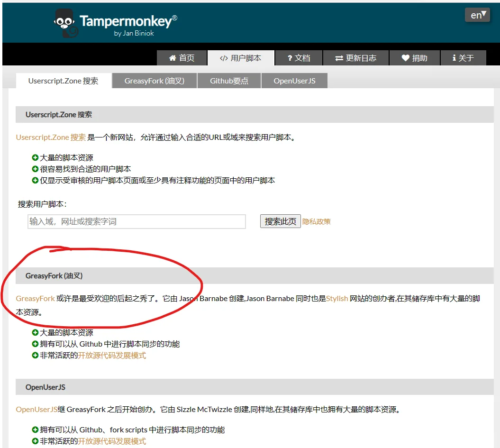Image resolution: width=500 pixels, height=448 pixels.
Task: Switch to the Github要点 sub-tab
Action: 229,81
